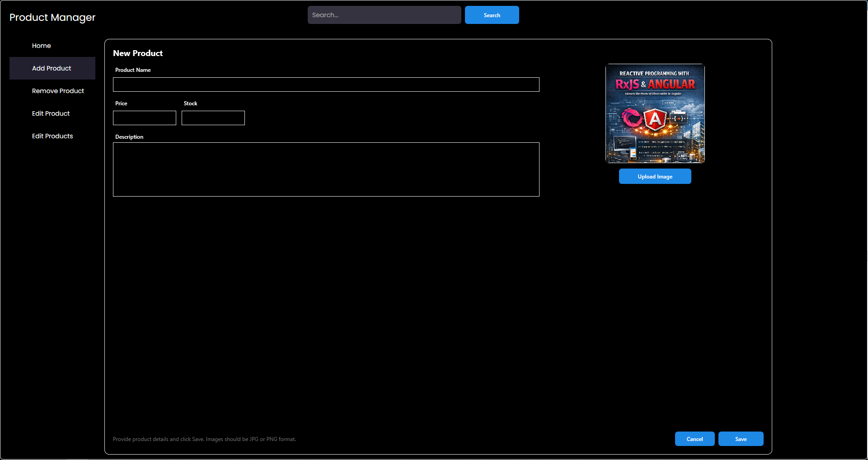Viewport: 868px width, 460px height.
Task: Click the Price label
Action: pyautogui.click(x=121, y=103)
